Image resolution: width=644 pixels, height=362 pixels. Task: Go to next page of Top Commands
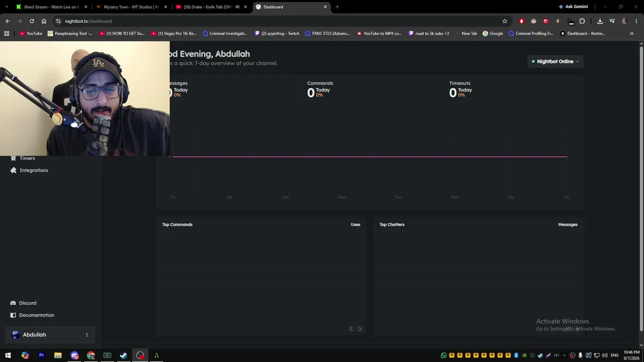[360, 329]
